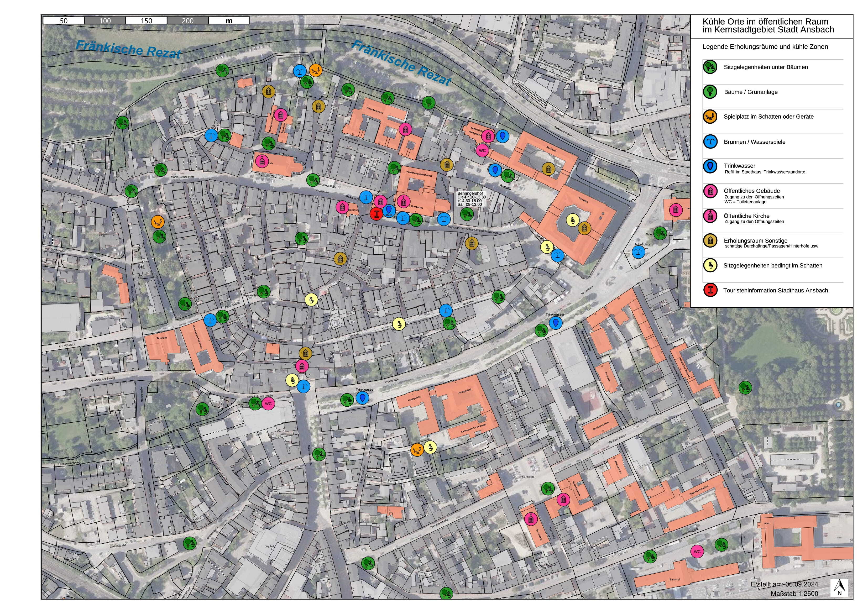Viewport: 868px width, 614px height.
Task: Click the yellow seating icon inside the Residenz courtyard
Action: coord(573,220)
